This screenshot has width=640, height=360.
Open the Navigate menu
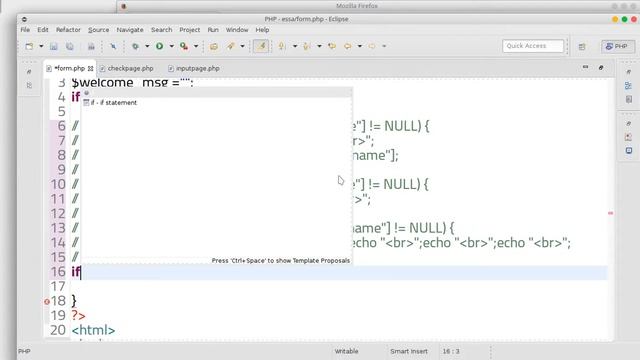point(130,30)
